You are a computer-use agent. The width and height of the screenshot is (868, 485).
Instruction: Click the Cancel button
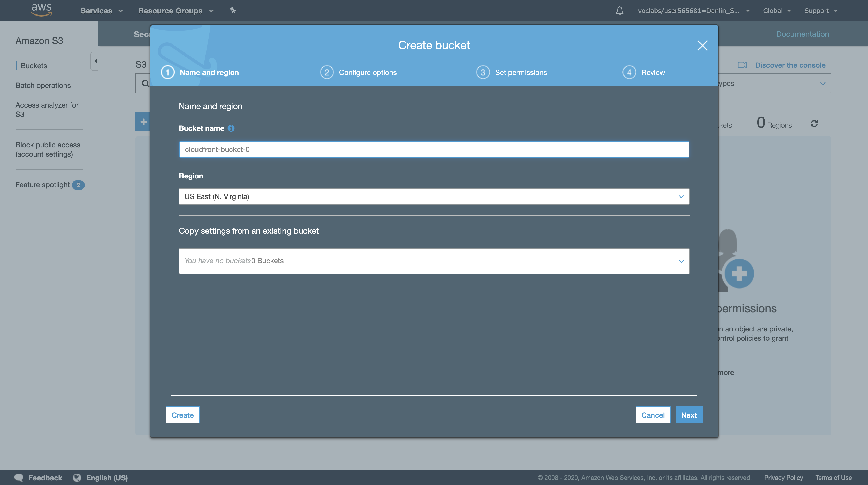pos(653,415)
